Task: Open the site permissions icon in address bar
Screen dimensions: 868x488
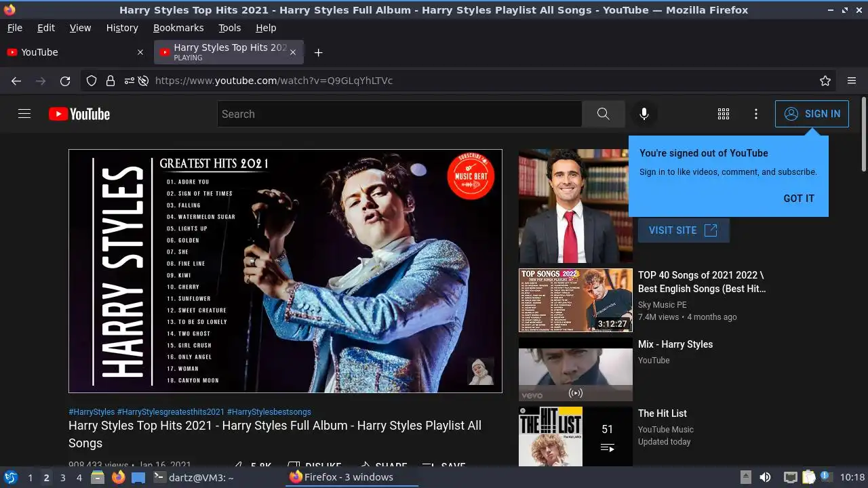Action: click(x=129, y=81)
